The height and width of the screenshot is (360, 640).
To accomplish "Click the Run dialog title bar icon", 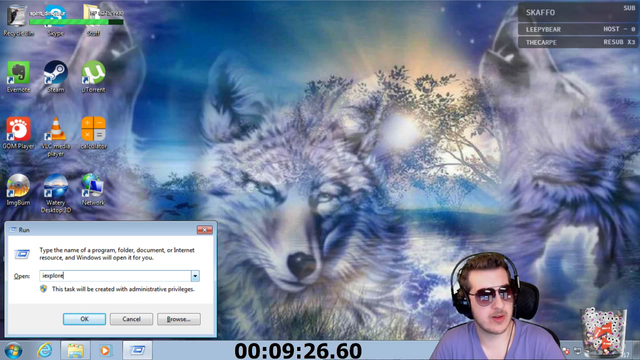I will point(13,230).
